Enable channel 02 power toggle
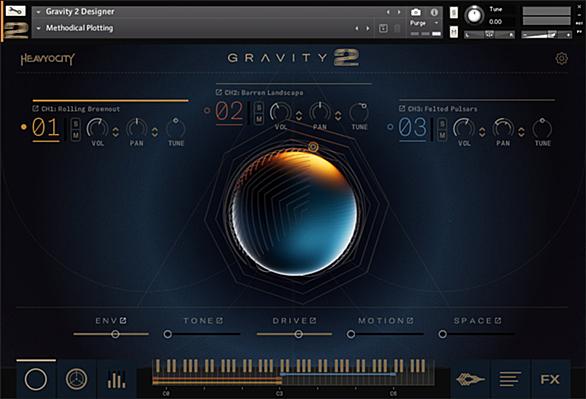The height and width of the screenshot is (399, 586). click(x=207, y=110)
